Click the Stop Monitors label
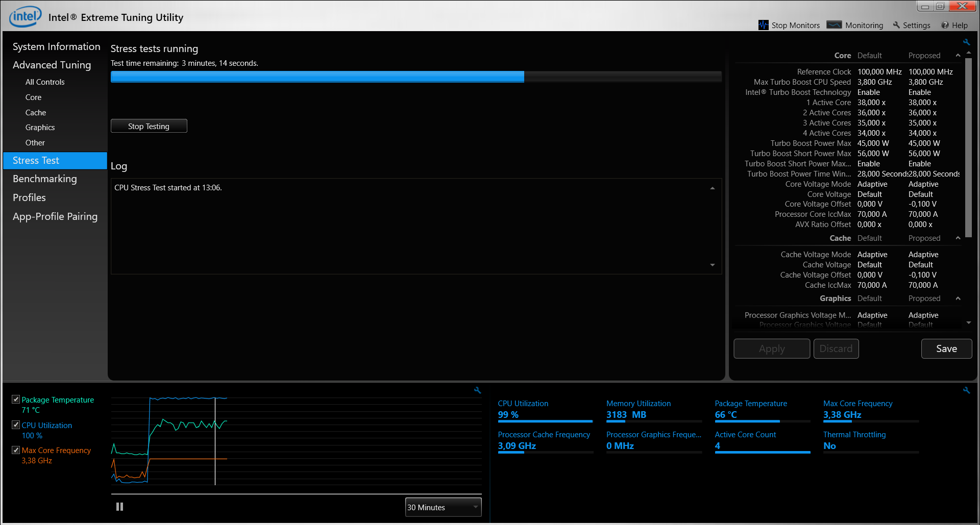Viewport: 980px width, 525px height. point(795,26)
